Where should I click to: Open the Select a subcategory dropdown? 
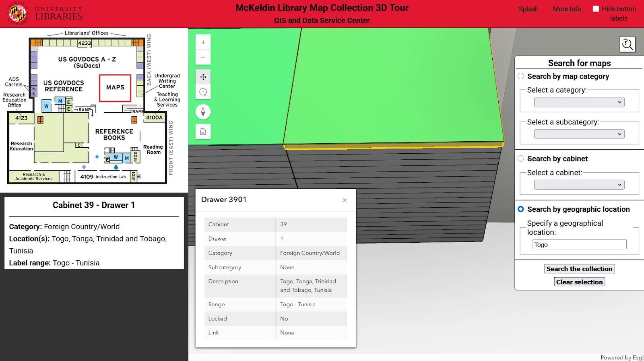pos(579,134)
